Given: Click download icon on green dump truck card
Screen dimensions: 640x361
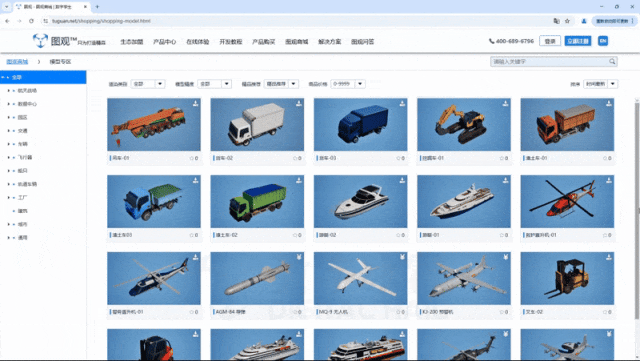Looking at the screenshot, I should [x=299, y=180].
